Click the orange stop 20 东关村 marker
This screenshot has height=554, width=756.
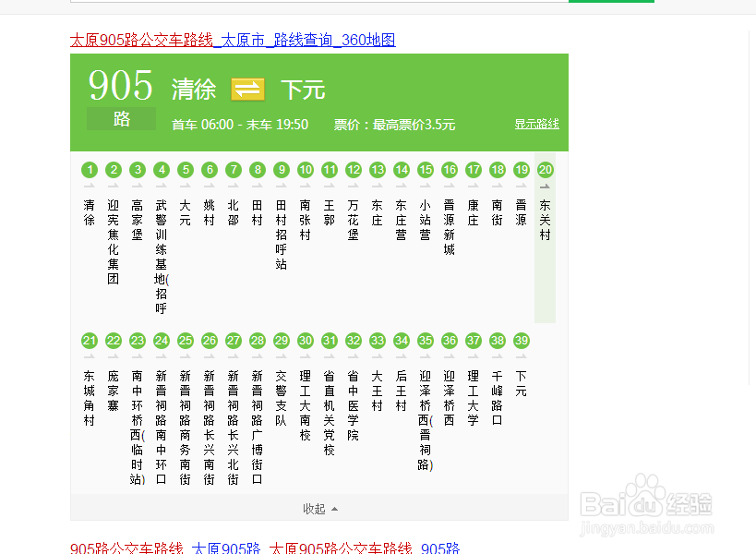tap(545, 170)
